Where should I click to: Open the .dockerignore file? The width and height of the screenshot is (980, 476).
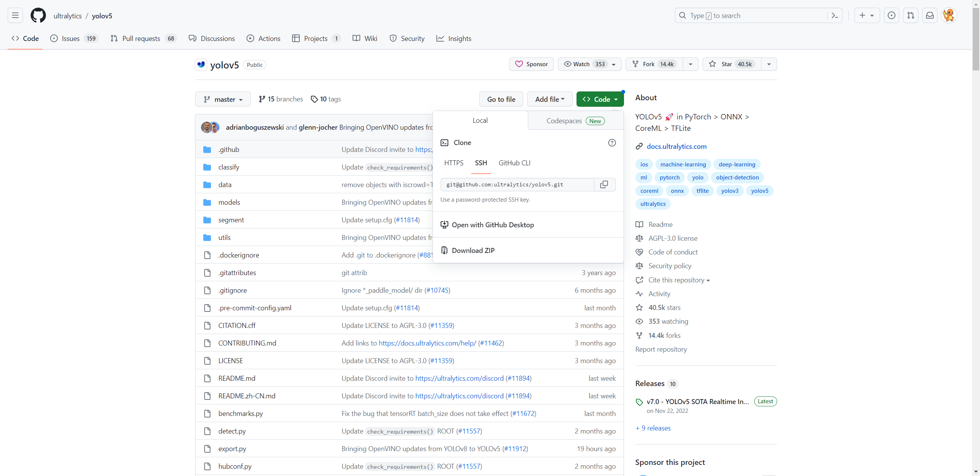tap(238, 255)
